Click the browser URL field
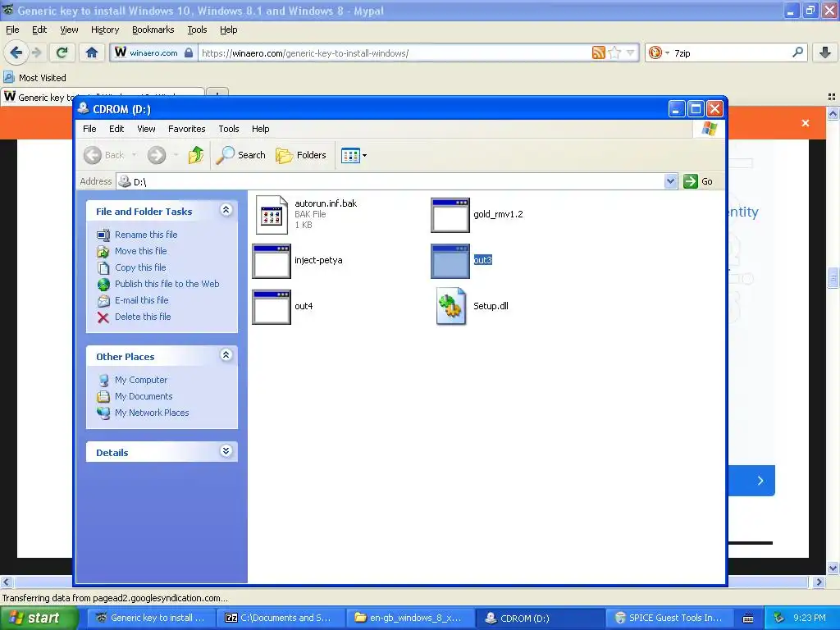This screenshot has height=630, width=840. coord(395,53)
